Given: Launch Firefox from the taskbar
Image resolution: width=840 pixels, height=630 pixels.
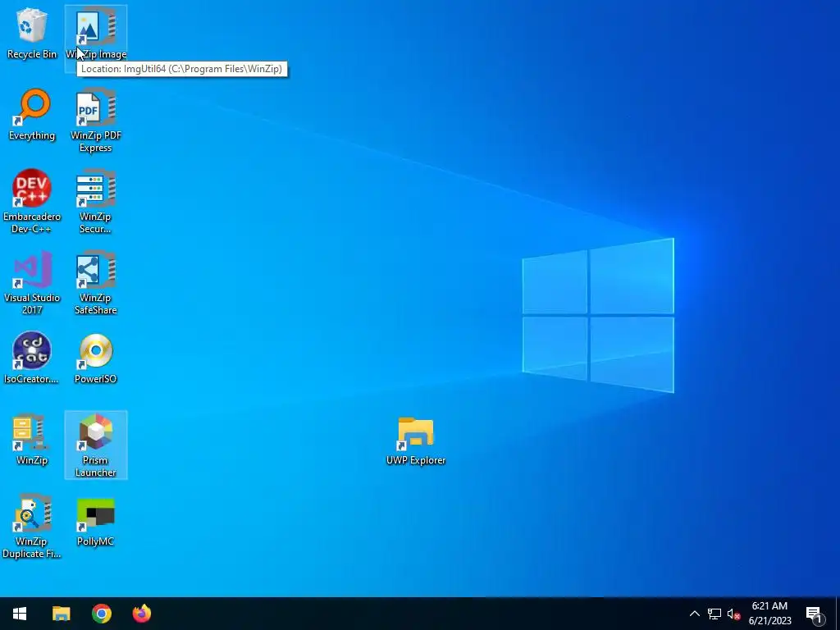Looking at the screenshot, I should coord(141,614).
